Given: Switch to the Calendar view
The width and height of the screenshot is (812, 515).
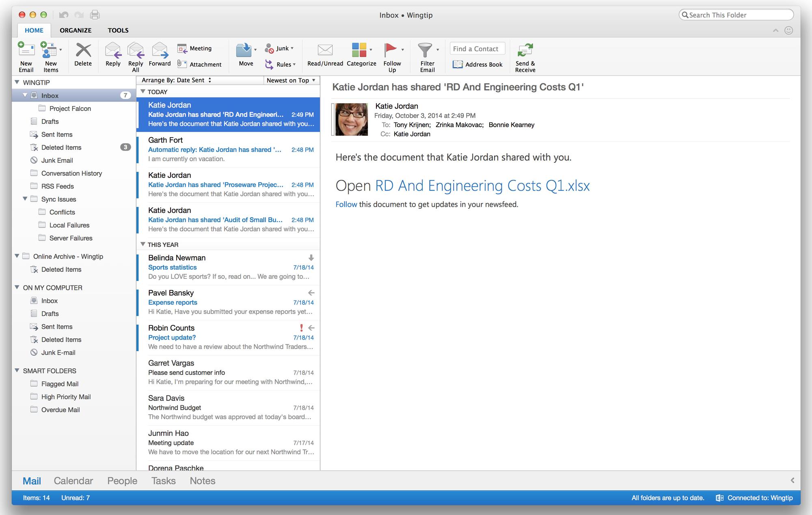Looking at the screenshot, I should (x=73, y=481).
